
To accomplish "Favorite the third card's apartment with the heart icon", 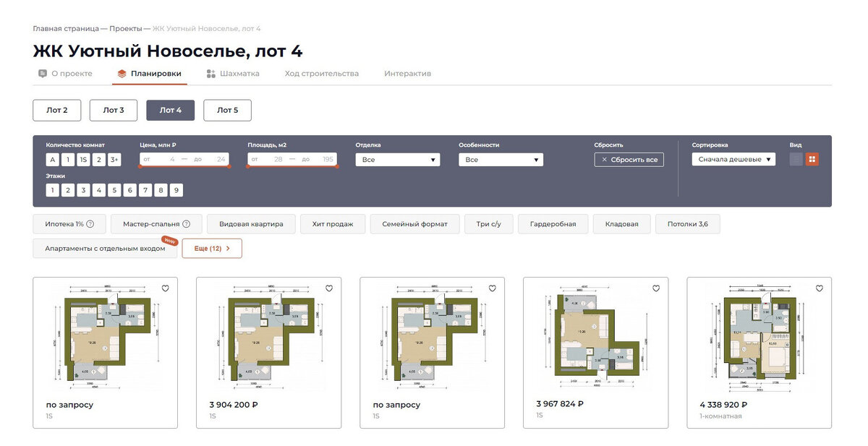I will [x=493, y=288].
